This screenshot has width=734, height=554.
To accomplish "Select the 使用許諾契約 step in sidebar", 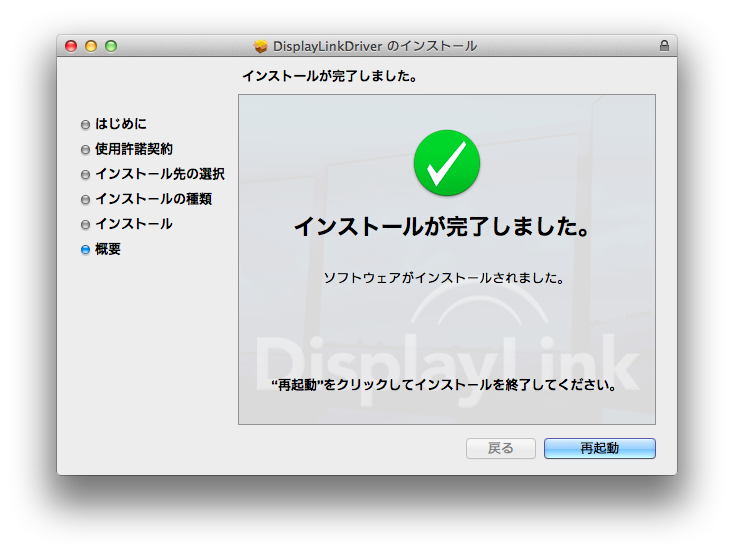I will coord(134,149).
